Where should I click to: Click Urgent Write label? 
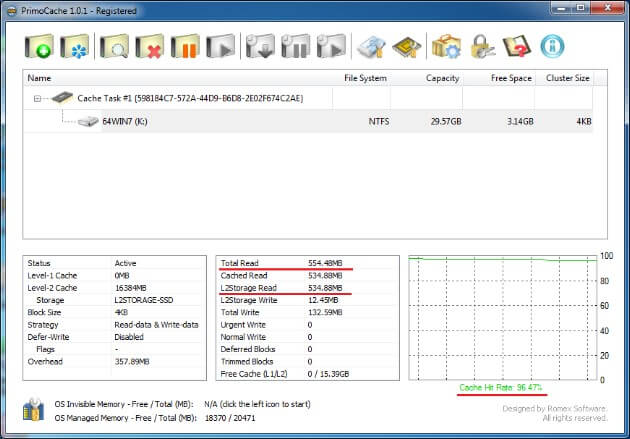pos(243,325)
